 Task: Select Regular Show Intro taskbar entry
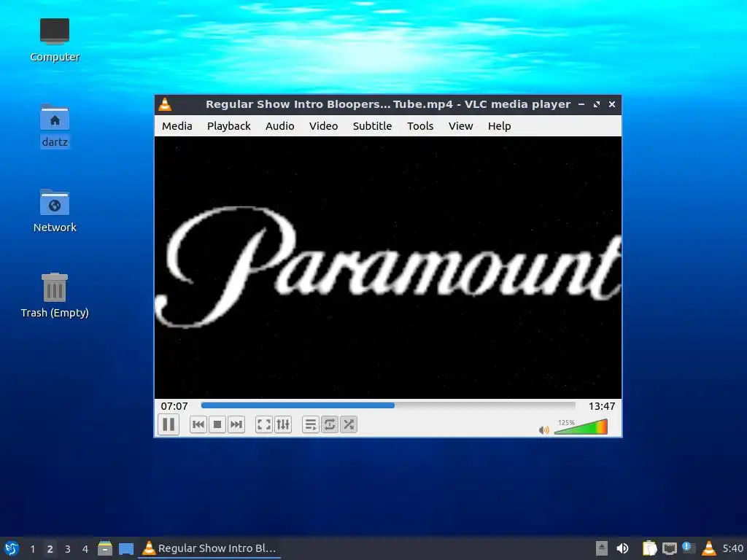[x=209, y=548]
